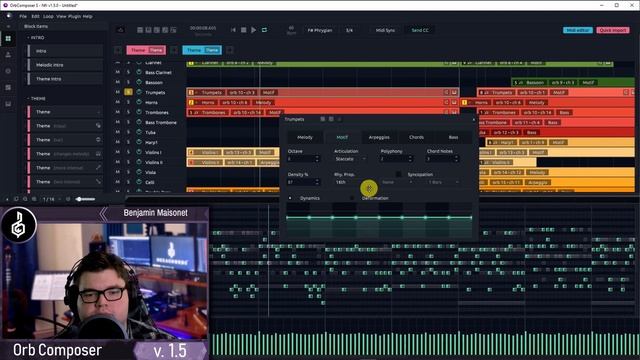This screenshot has height=360, width=640.
Task: Open the Syncopation 1 Bars dropdown
Action: [444, 182]
